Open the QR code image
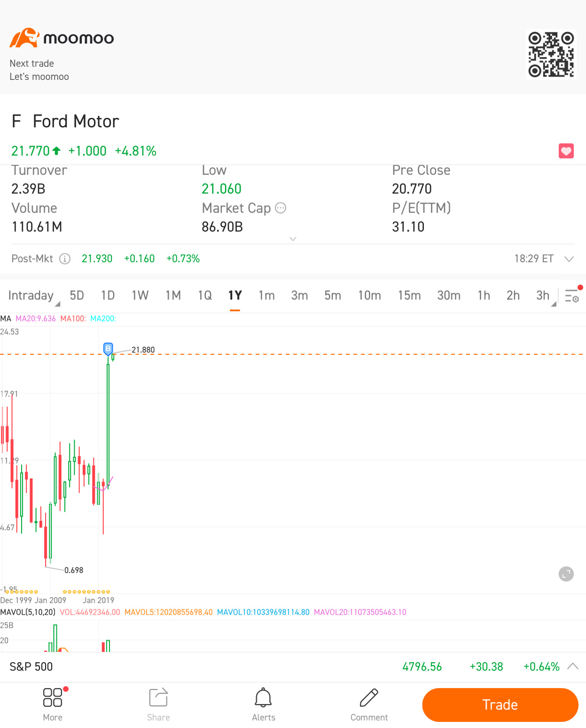586x728 pixels. (551, 55)
